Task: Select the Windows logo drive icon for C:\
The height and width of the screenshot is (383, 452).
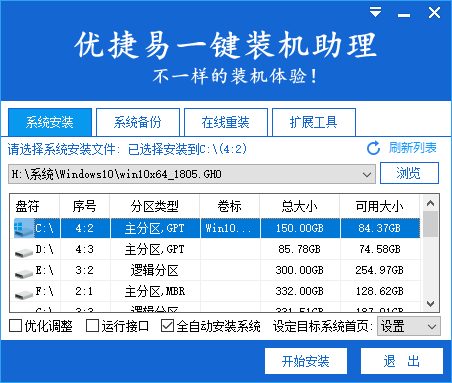Action: pyautogui.click(x=24, y=228)
